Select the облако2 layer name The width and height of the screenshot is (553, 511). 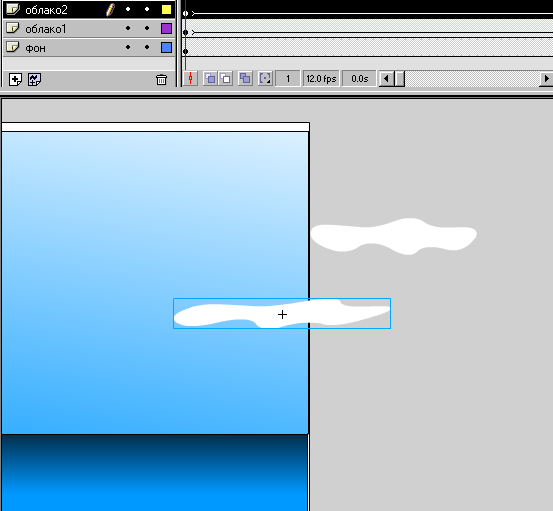tap(46, 10)
